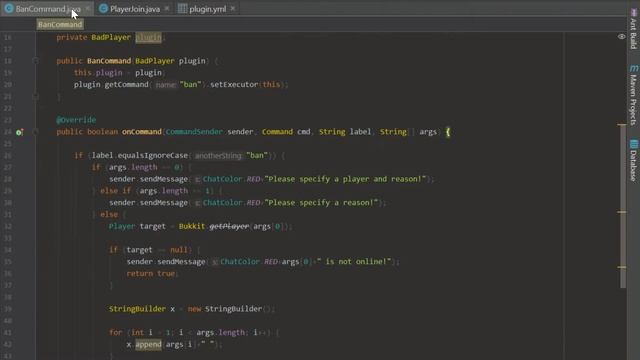This screenshot has height=360, width=640.
Task: Click the "Please specify a reason!" string
Action: coord(321,202)
